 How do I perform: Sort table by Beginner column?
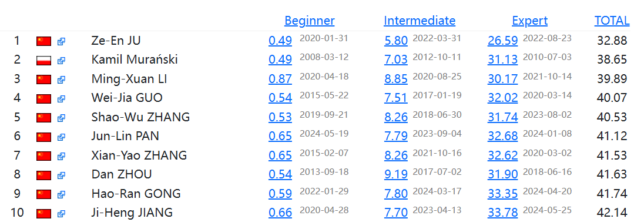coord(309,21)
